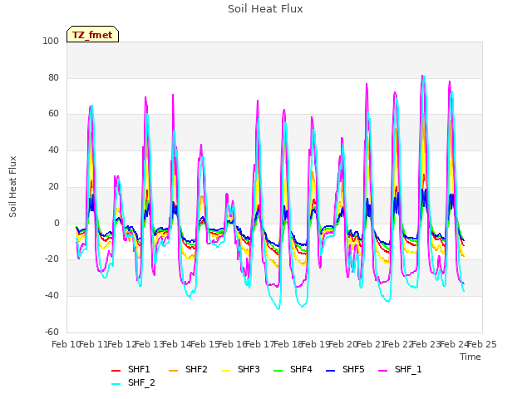
Task: Click the vertical Soil Heat Flux axis label
Action: click(x=13, y=187)
